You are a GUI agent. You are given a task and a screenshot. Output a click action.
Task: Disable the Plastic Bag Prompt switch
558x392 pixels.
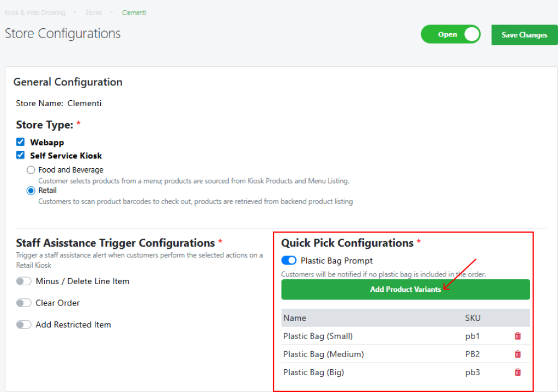289,261
